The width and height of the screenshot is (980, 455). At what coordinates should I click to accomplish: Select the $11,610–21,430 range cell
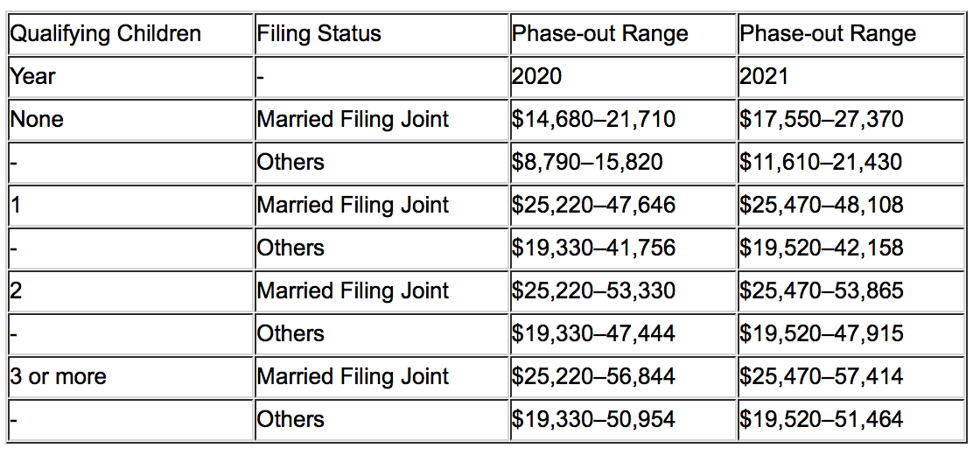[850, 163]
